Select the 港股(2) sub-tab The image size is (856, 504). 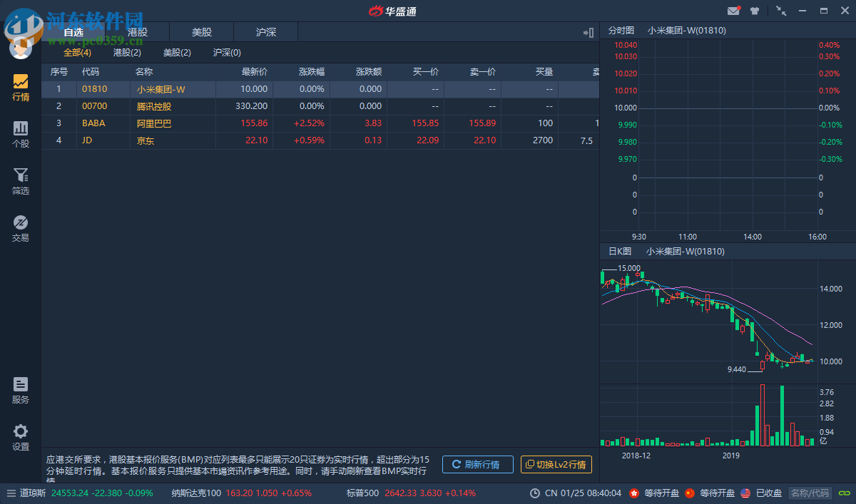point(127,53)
